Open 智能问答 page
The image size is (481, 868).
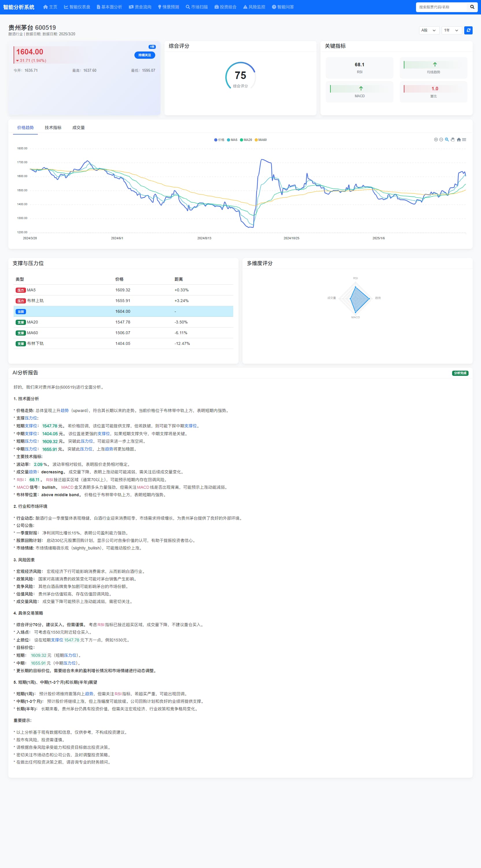pyautogui.click(x=283, y=7)
